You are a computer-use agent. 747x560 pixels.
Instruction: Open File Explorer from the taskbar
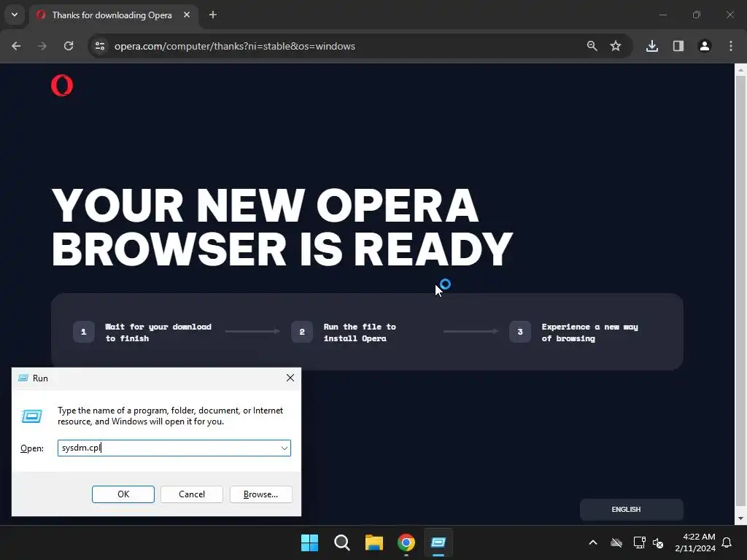[x=374, y=542]
